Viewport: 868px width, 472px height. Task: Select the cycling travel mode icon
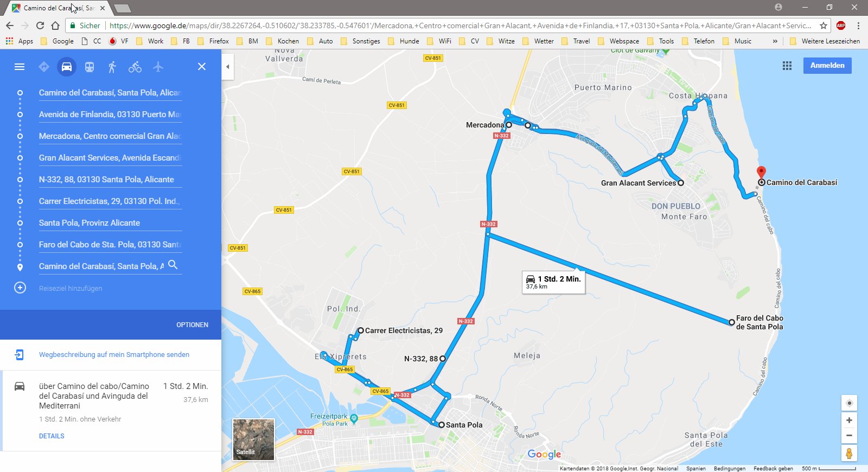(x=135, y=67)
